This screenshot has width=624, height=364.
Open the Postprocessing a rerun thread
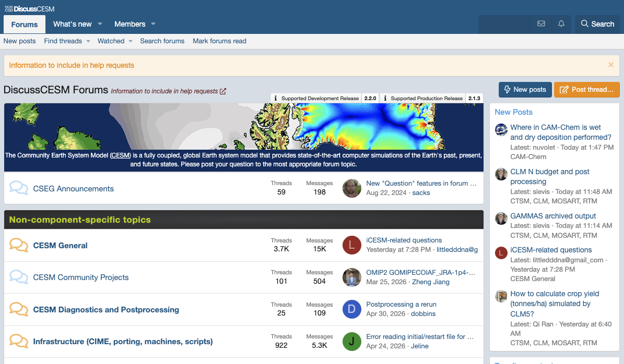401,305
